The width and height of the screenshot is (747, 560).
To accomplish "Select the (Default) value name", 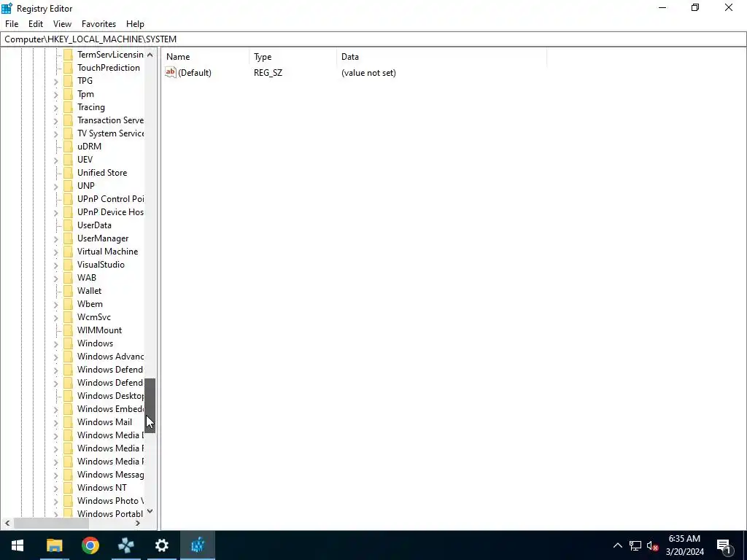I will 195,73.
